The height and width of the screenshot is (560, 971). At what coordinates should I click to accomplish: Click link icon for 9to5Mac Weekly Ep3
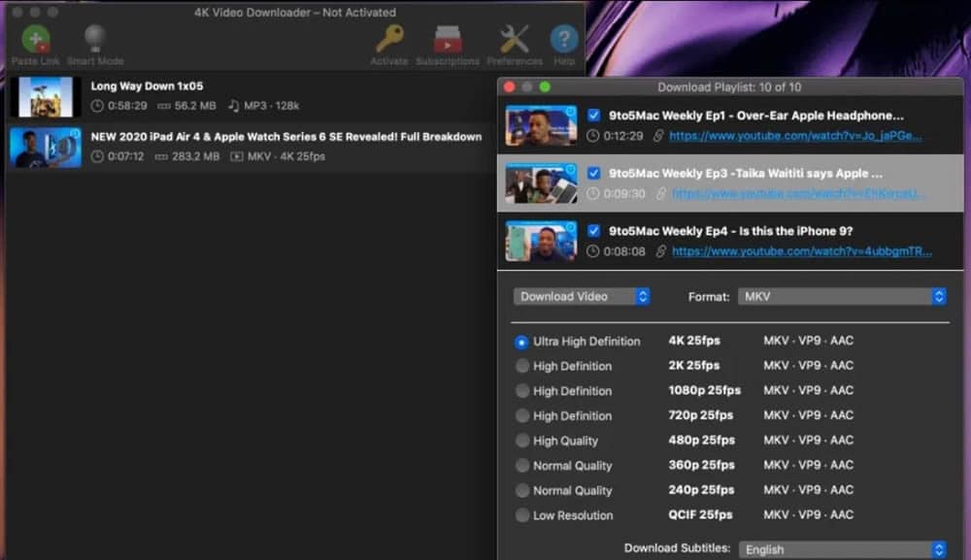pyautogui.click(x=660, y=194)
